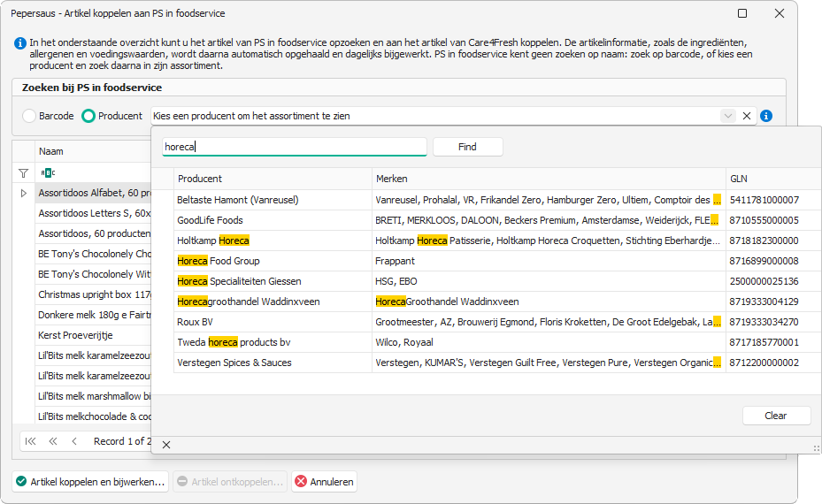Select Assortidoos Letters S row

93,213
